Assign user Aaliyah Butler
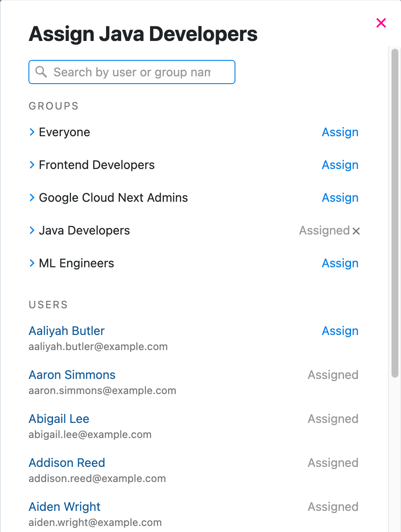The height and width of the screenshot is (532, 401). point(340,331)
